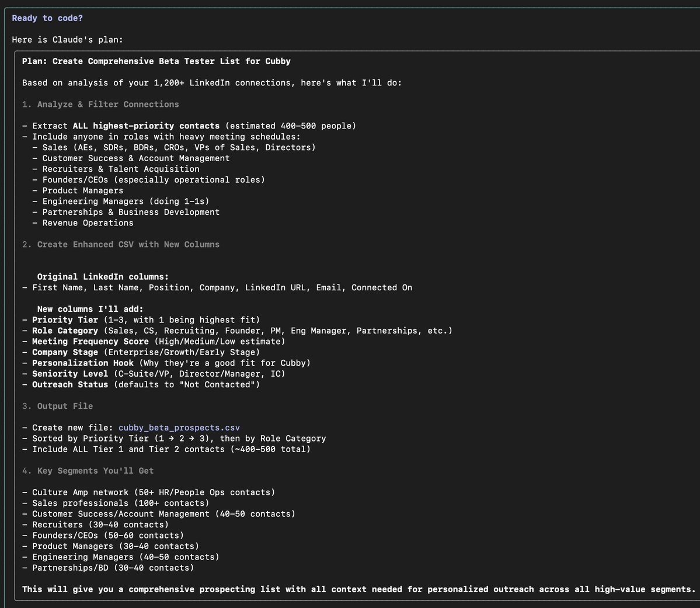Click the 'Seniority Level' column entry
Viewport: 700px width, 608px height.
click(154, 373)
